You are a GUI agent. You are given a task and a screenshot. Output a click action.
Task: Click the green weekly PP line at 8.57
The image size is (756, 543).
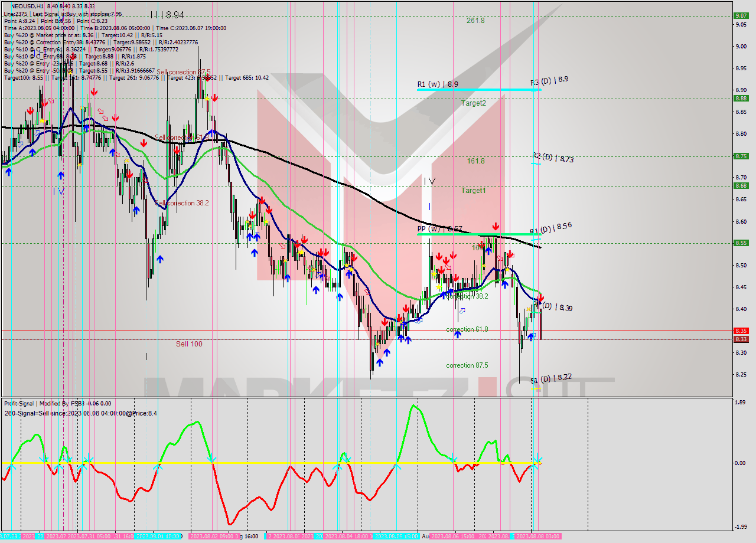pos(478,234)
